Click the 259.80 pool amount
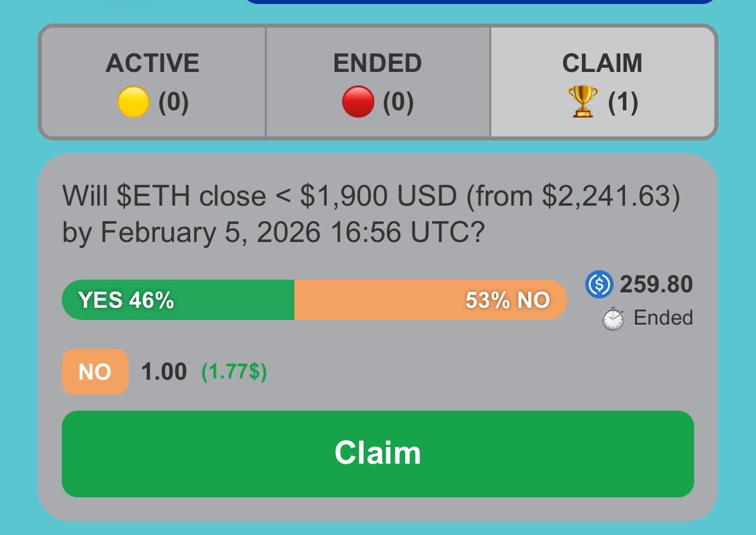Image resolution: width=756 pixels, height=535 pixels. (656, 284)
